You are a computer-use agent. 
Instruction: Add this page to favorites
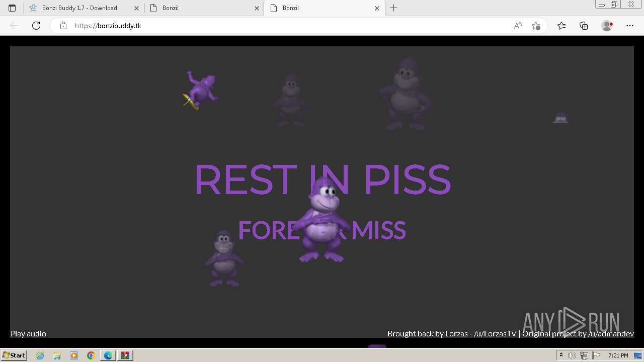(x=536, y=26)
